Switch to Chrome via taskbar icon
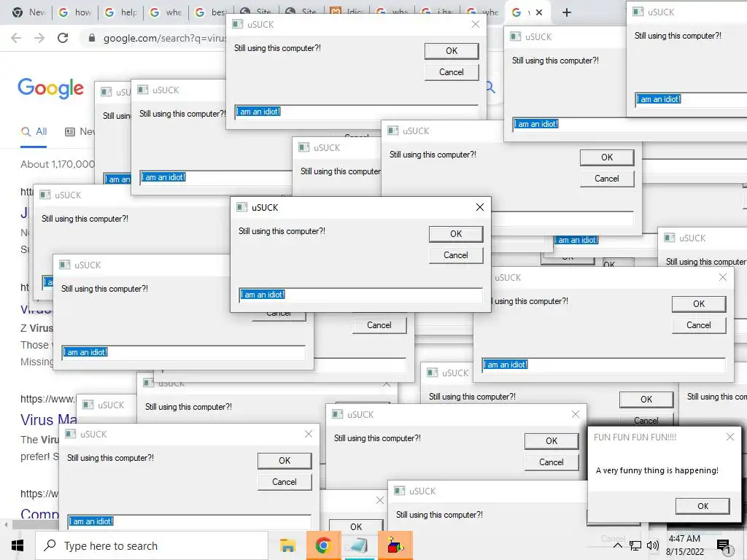 [323, 545]
